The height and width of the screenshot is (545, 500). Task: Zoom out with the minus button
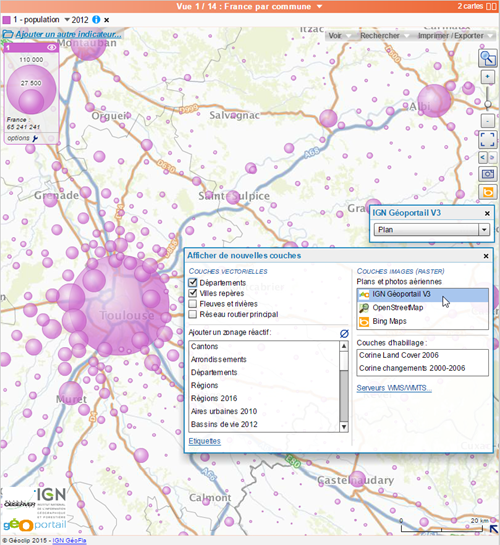pos(487,121)
